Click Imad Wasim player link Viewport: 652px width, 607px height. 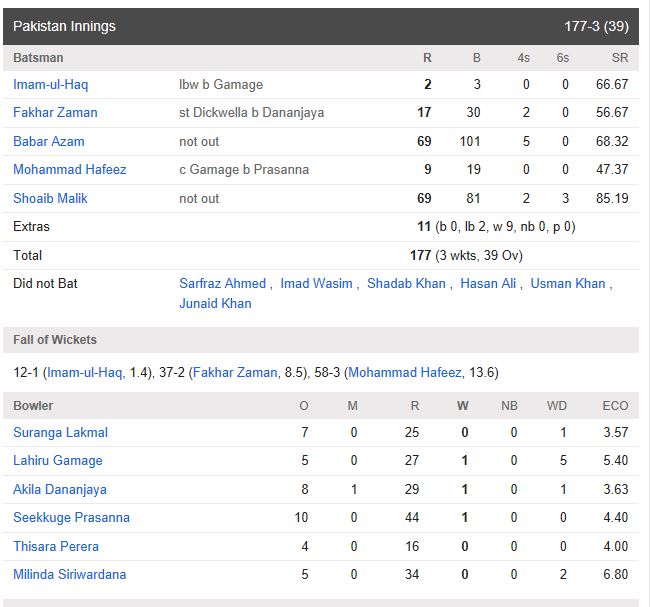[x=316, y=284]
